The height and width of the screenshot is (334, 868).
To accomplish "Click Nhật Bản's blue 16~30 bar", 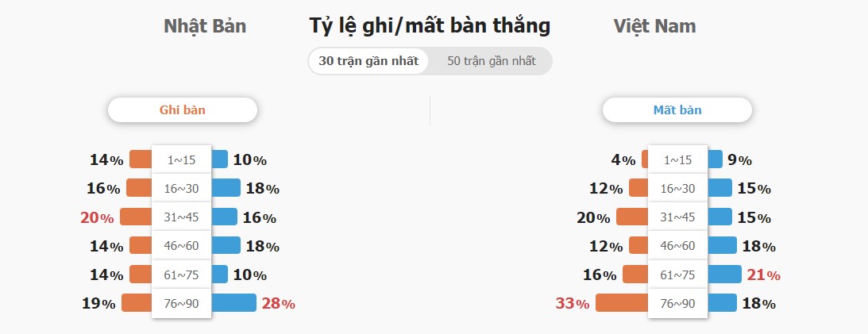I will click(226, 188).
